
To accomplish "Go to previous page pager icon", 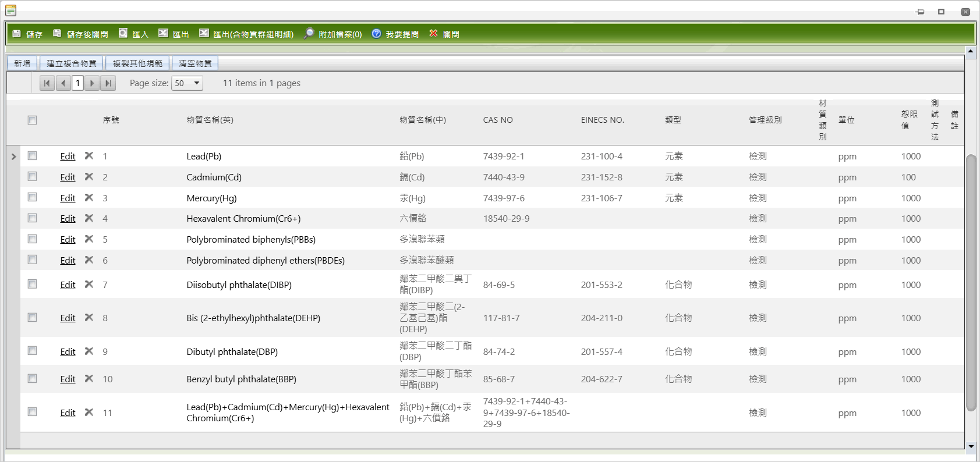I will pyautogui.click(x=63, y=83).
